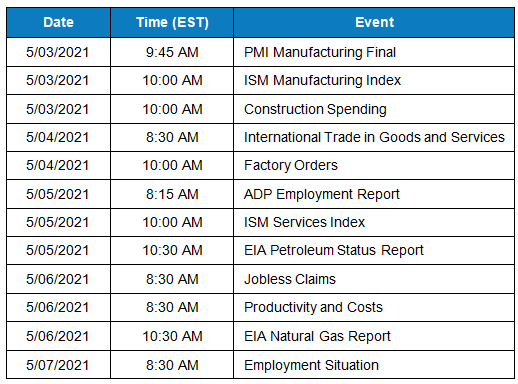The height and width of the screenshot is (384, 518).
Task: Select the Factory Orders cell
Action: (374, 165)
